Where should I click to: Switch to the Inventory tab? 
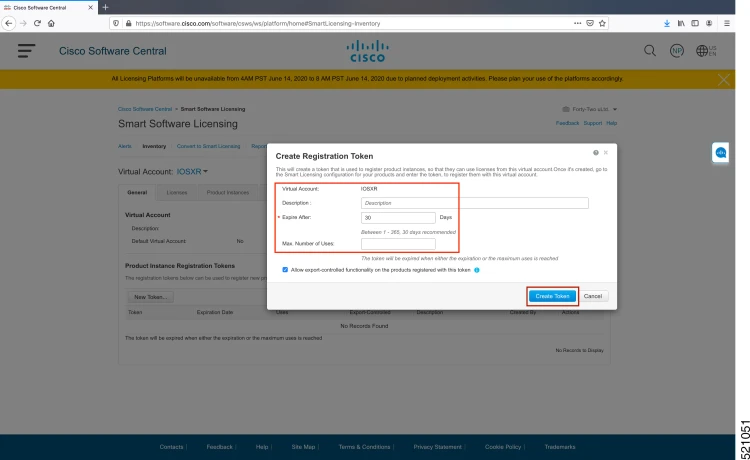[x=154, y=146]
